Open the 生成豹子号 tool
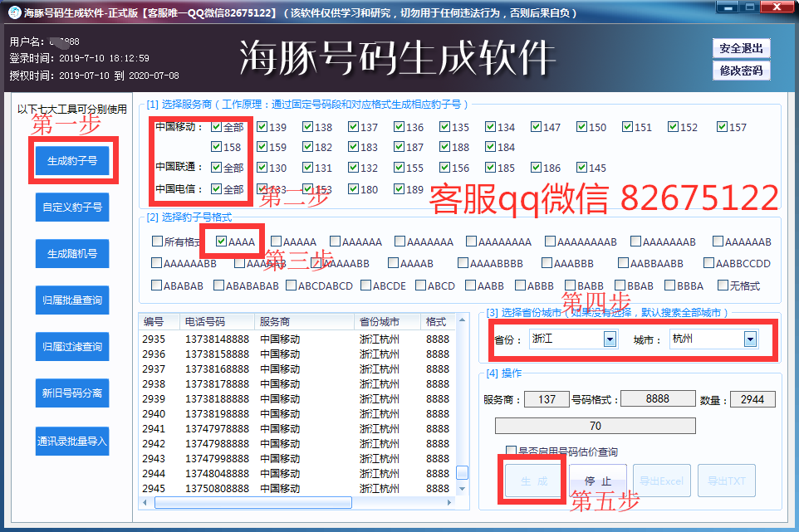The height and width of the screenshot is (532, 799). pos(72,160)
